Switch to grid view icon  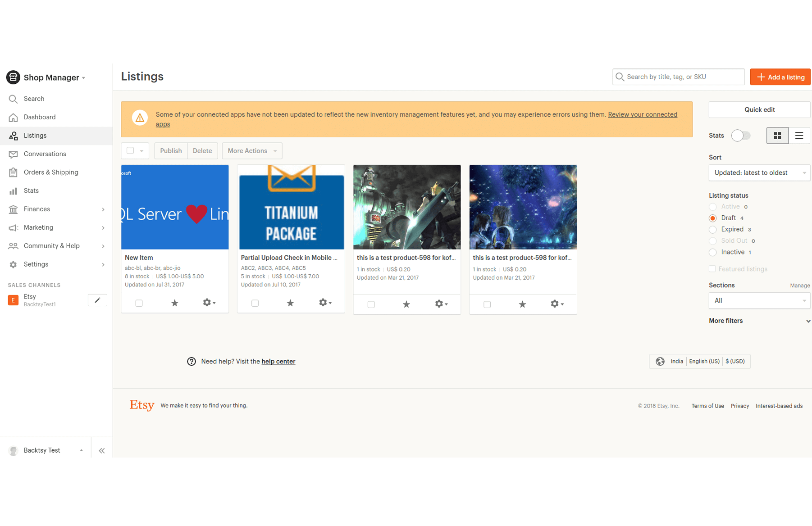pos(777,136)
